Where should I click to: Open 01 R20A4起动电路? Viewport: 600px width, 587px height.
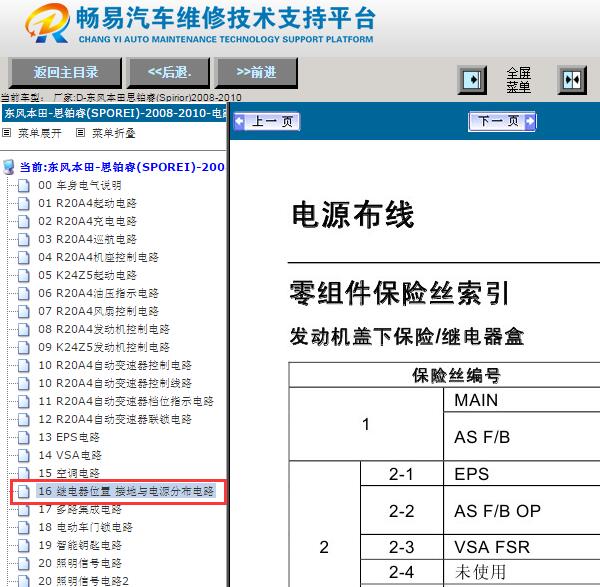(87, 204)
